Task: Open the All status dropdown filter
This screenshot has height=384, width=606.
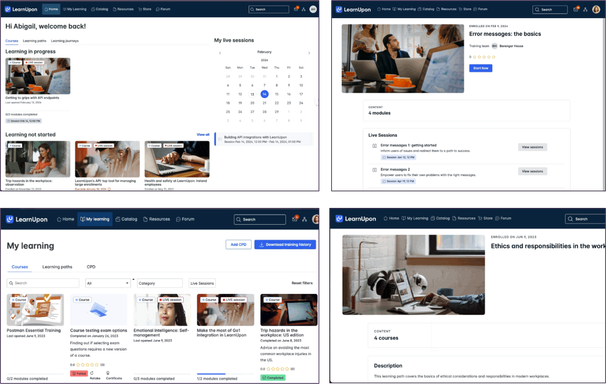Action: tap(108, 283)
